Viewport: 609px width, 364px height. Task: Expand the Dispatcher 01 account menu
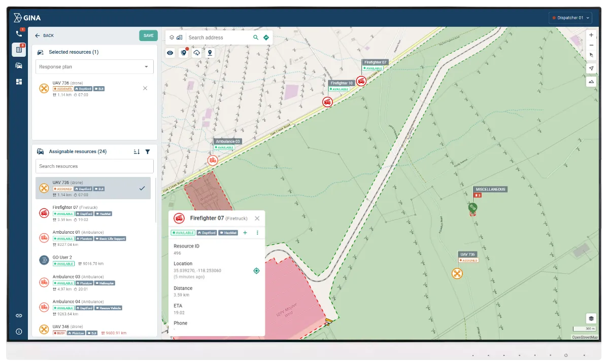pyautogui.click(x=570, y=17)
